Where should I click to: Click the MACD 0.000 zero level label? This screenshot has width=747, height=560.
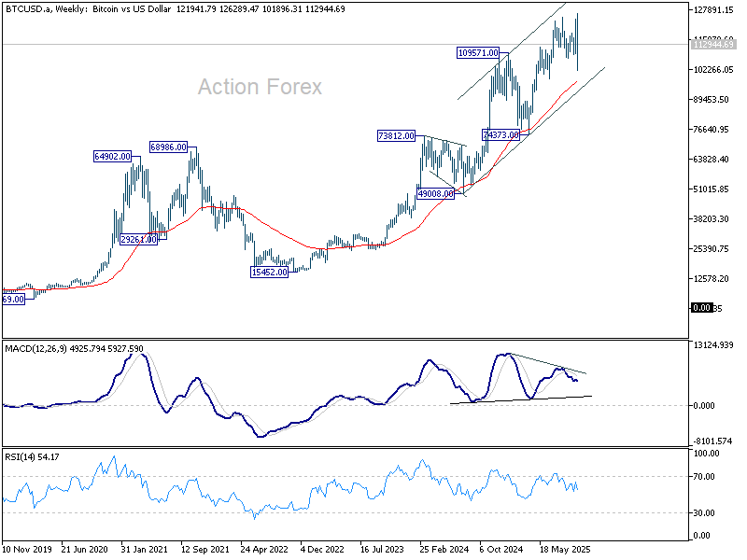(x=704, y=406)
